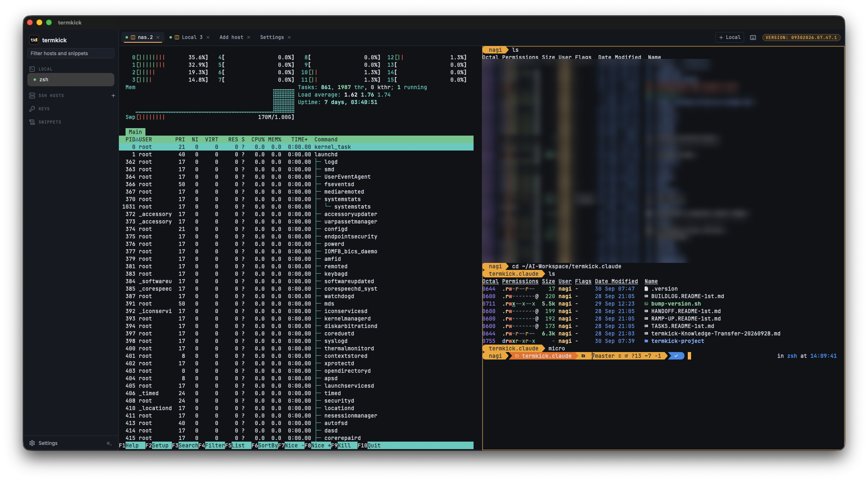Select the zsh local session
The width and height of the screenshot is (868, 481).
pyautogui.click(x=71, y=80)
